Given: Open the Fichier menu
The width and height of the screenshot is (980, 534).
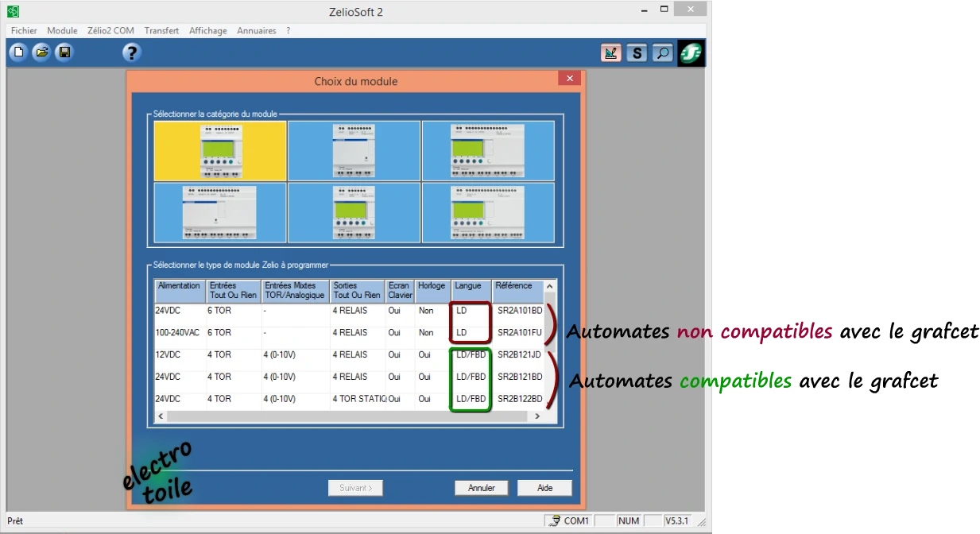Looking at the screenshot, I should point(24,30).
